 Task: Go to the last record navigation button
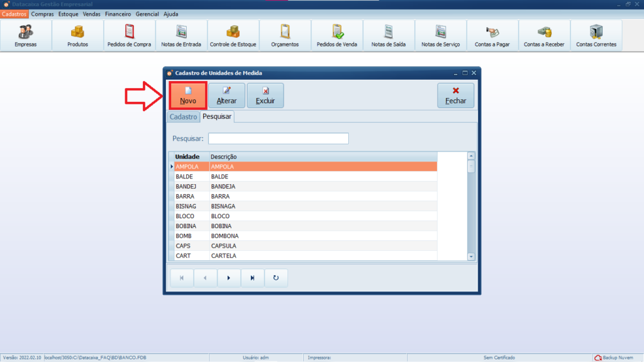tap(252, 278)
